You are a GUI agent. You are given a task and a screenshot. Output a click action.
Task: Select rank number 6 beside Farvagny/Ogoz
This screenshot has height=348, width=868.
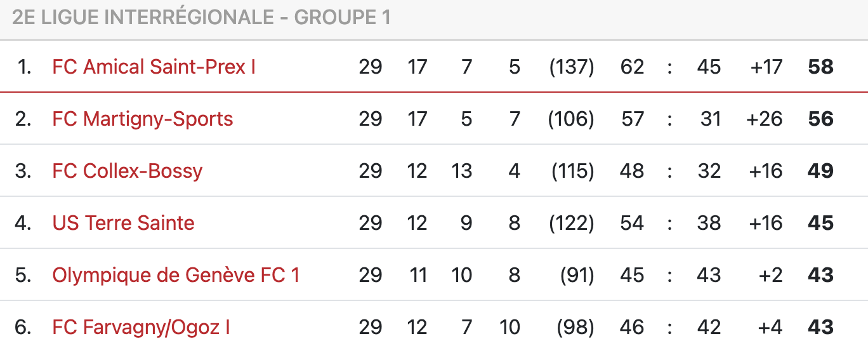[23, 327]
